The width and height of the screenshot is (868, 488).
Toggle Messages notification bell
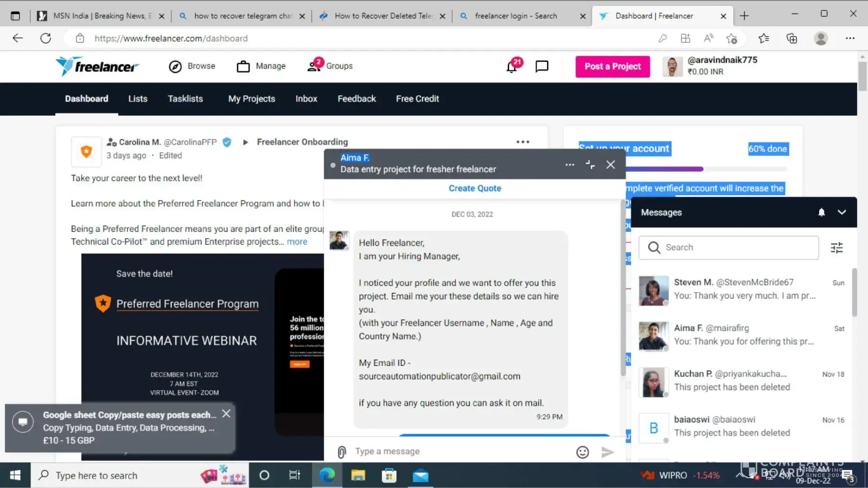point(822,212)
